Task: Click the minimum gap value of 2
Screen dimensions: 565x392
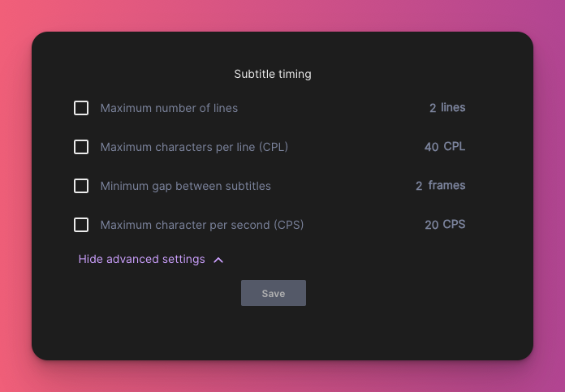Action: (419, 186)
